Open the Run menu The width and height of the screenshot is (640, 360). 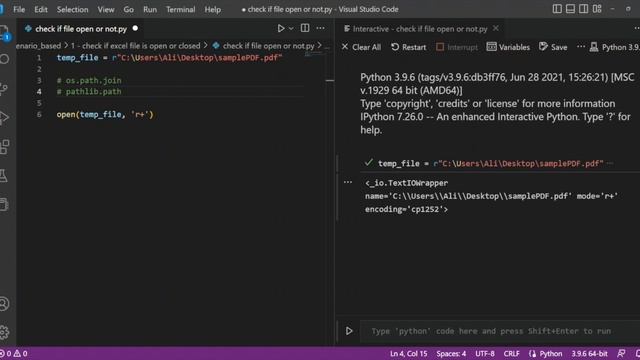click(x=150, y=9)
